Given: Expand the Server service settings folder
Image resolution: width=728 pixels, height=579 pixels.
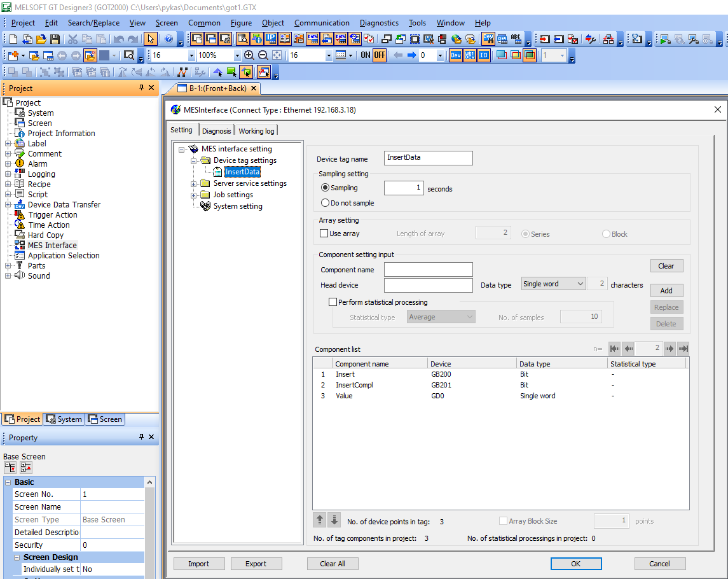Looking at the screenshot, I should click(194, 183).
